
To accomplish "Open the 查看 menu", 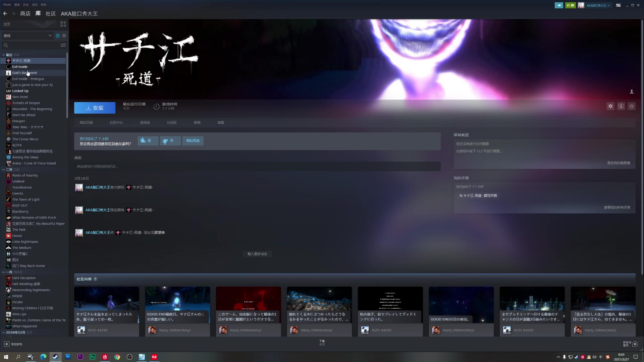I will coord(17,5).
